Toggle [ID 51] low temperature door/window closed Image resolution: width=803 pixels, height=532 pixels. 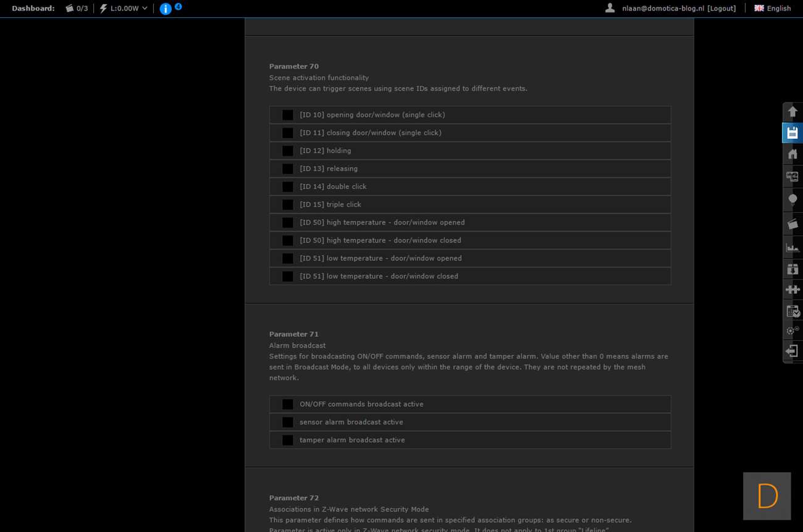[288, 276]
